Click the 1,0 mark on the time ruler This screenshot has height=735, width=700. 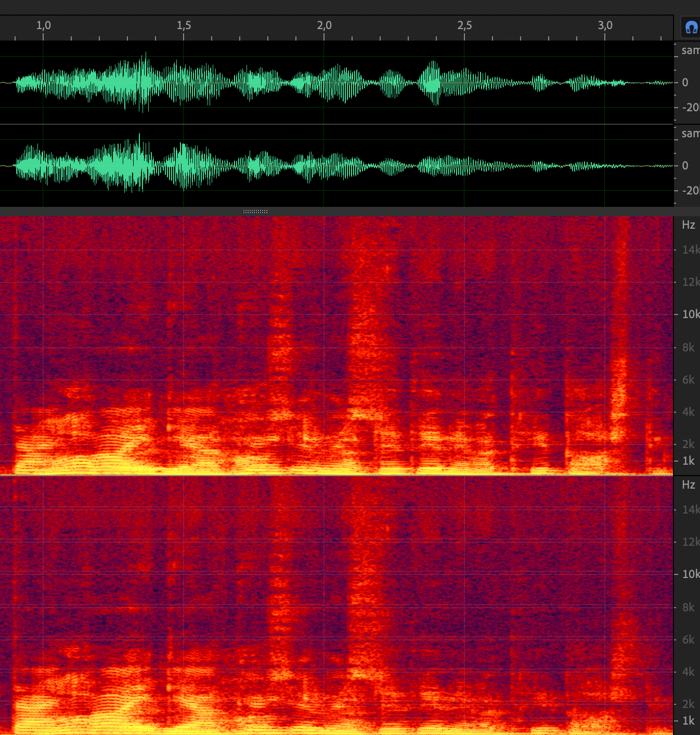[43, 25]
